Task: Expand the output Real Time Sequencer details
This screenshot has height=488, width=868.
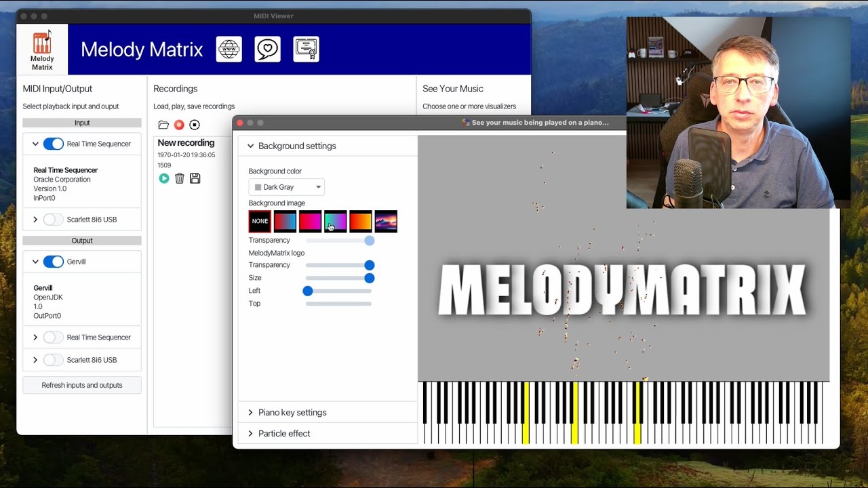Action: point(35,337)
